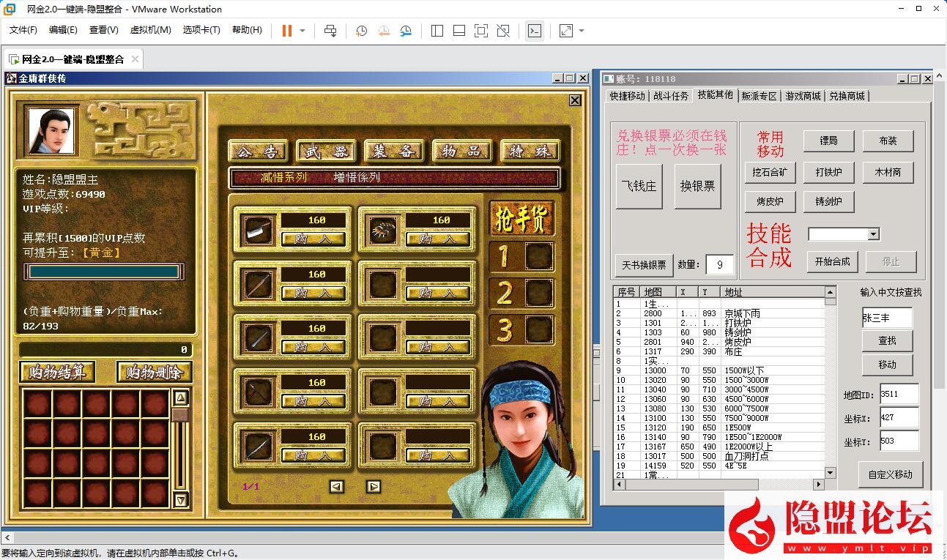The image size is (947, 560).
Task: Take a snapshot of the virtual machine
Action: click(x=360, y=31)
